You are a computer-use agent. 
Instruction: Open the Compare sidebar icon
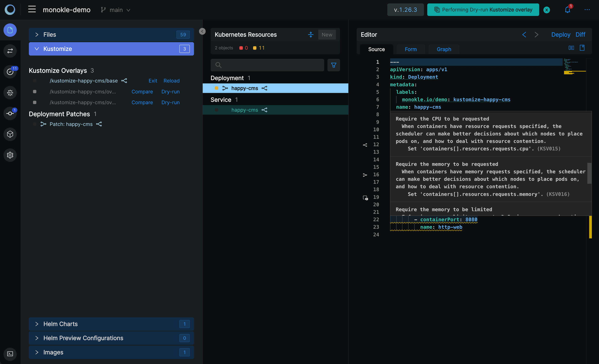(10, 51)
